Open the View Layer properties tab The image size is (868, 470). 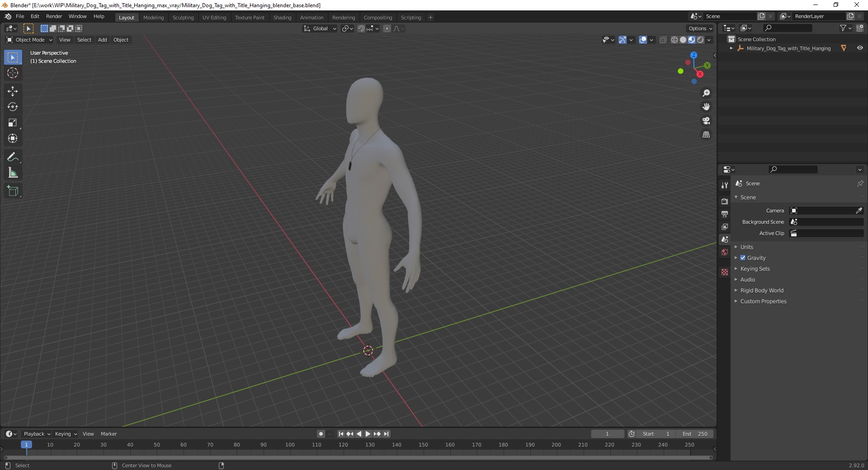[x=725, y=226]
